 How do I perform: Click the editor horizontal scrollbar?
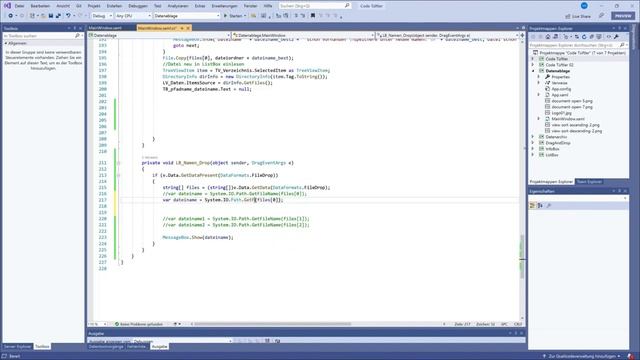272,324
